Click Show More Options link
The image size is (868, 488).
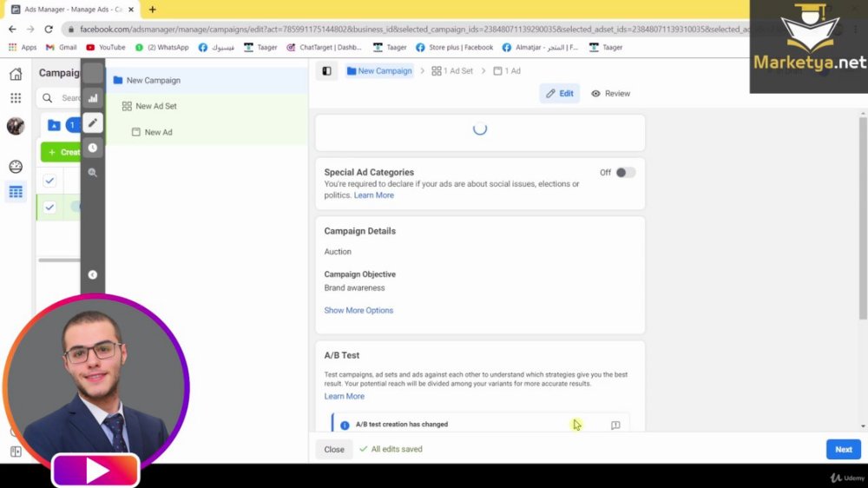click(x=358, y=310)
